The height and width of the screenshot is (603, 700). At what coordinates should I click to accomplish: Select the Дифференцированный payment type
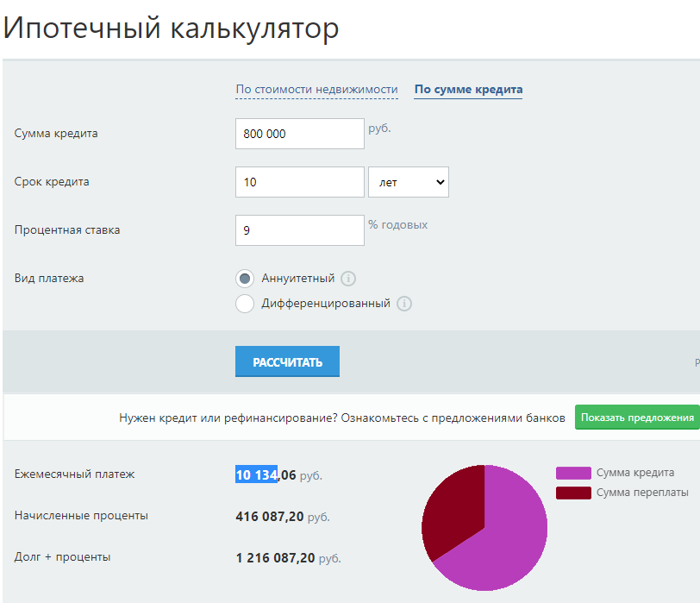click(245, 304)
